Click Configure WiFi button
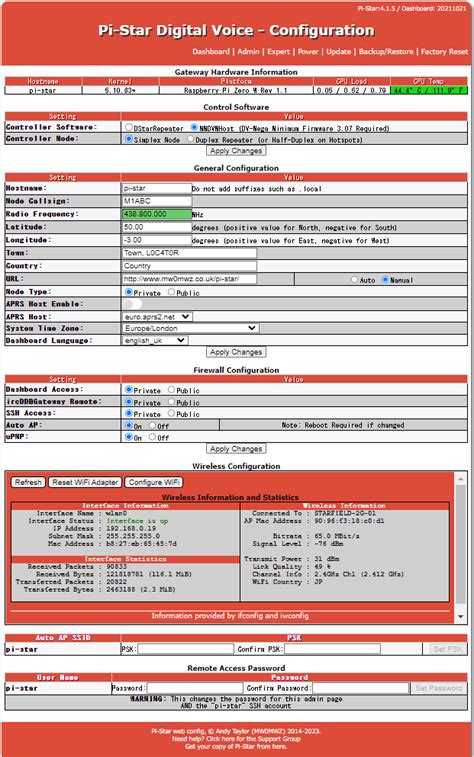Screen dimensions: 474x757 [154, 482]
